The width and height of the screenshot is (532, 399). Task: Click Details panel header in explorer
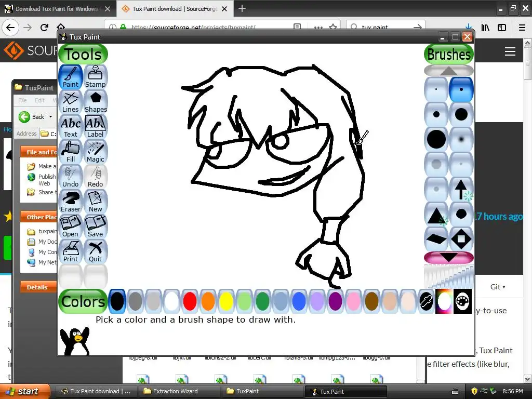tap(38, 287)
